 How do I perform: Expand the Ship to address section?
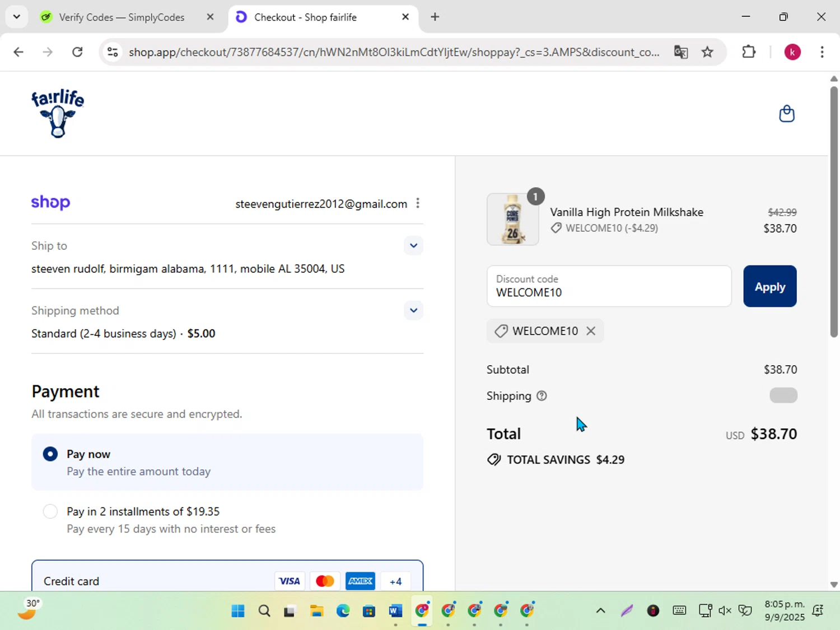tap(413, 246)
